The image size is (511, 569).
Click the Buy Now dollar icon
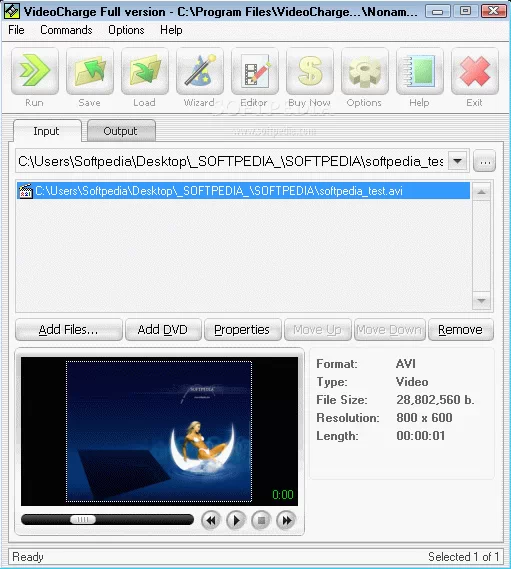310,71
